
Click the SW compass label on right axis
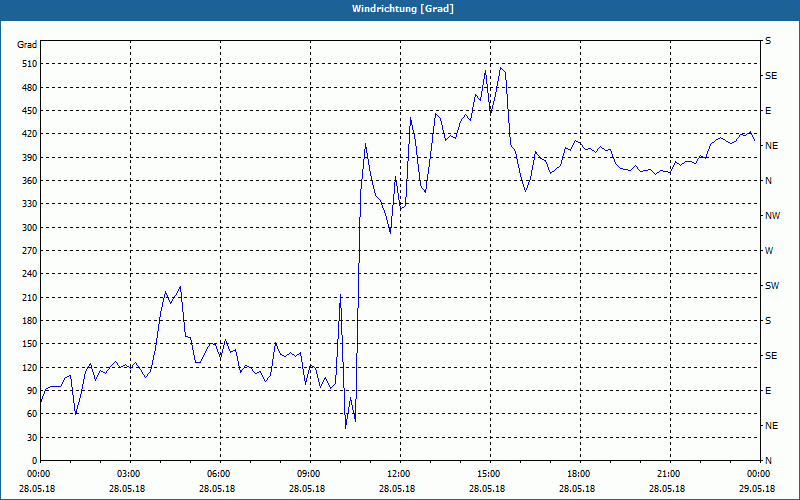coord(772,286)
